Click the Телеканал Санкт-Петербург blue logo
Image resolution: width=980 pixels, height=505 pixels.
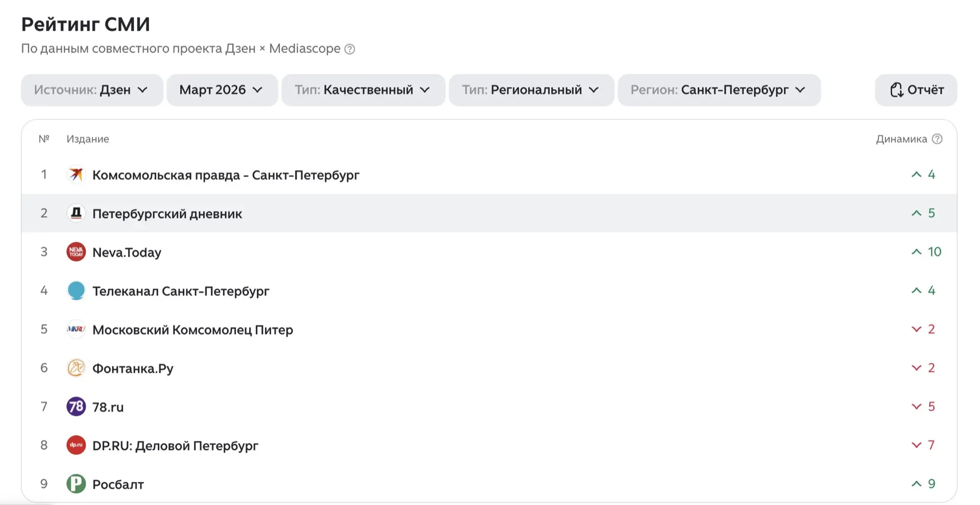coord(76,291)
